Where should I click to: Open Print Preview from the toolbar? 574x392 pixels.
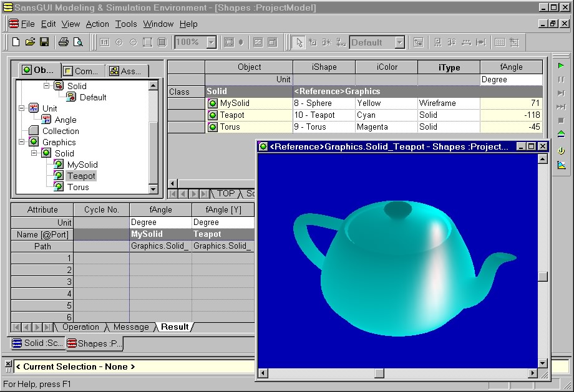(x=78, y=42)
